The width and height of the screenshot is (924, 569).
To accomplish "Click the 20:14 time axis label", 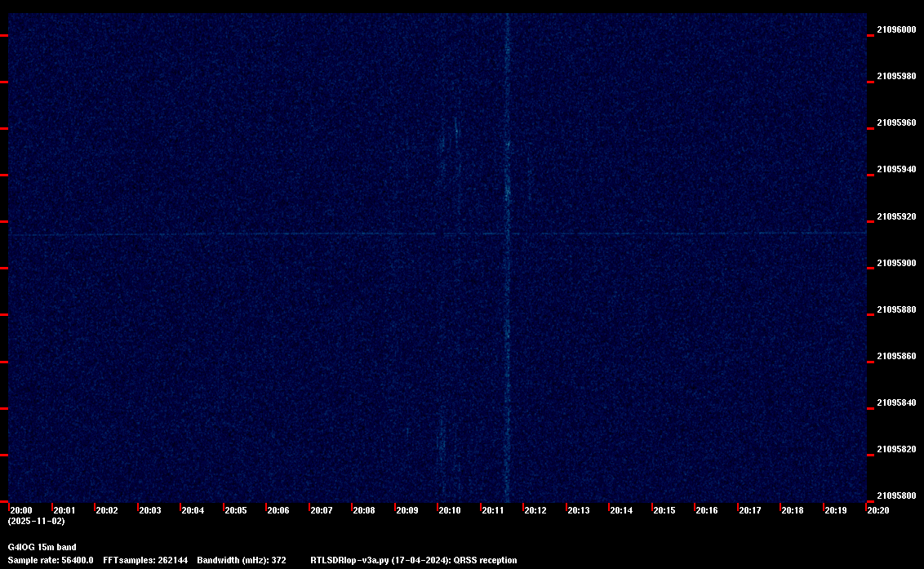I will tap(621, 510).
